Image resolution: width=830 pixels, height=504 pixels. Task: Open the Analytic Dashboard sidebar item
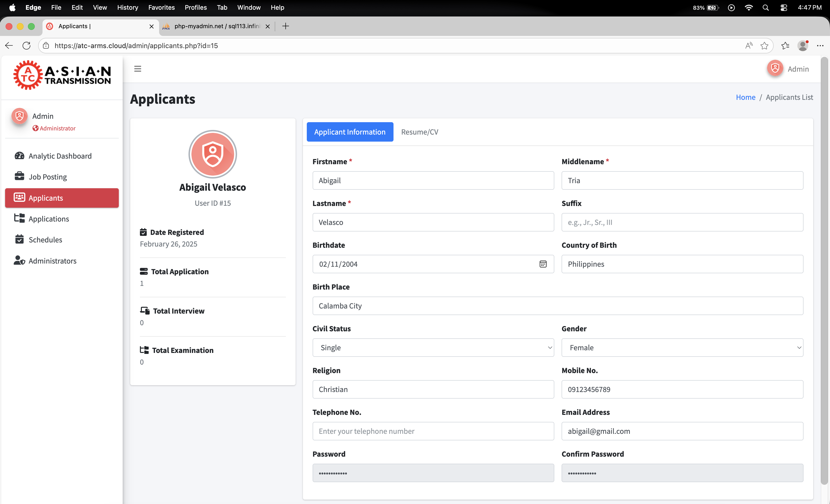tap(60, 156)
